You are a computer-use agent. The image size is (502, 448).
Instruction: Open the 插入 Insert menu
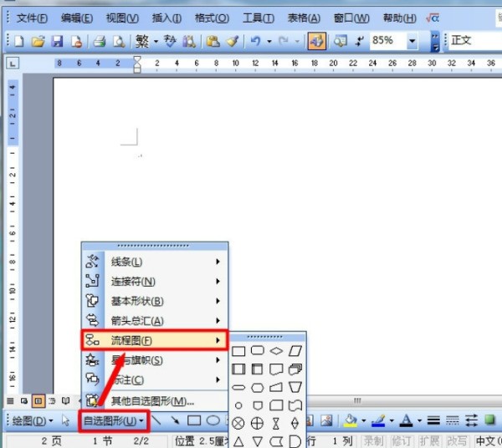coord(169,17)
